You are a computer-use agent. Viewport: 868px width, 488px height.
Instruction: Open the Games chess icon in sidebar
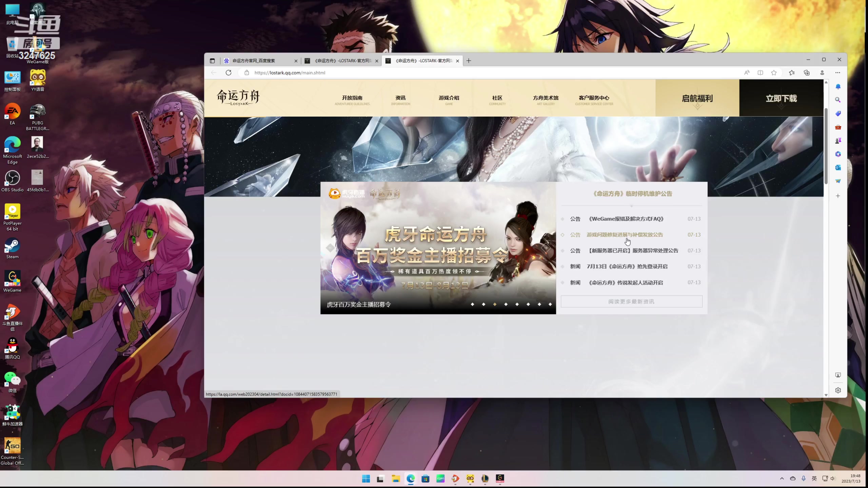(838, 141)
